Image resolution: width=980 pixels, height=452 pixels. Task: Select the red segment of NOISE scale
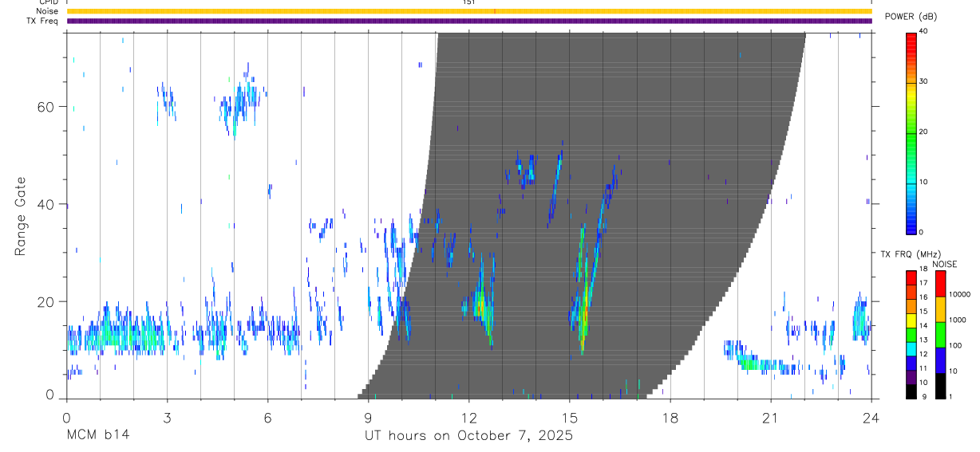coord(940,283)
